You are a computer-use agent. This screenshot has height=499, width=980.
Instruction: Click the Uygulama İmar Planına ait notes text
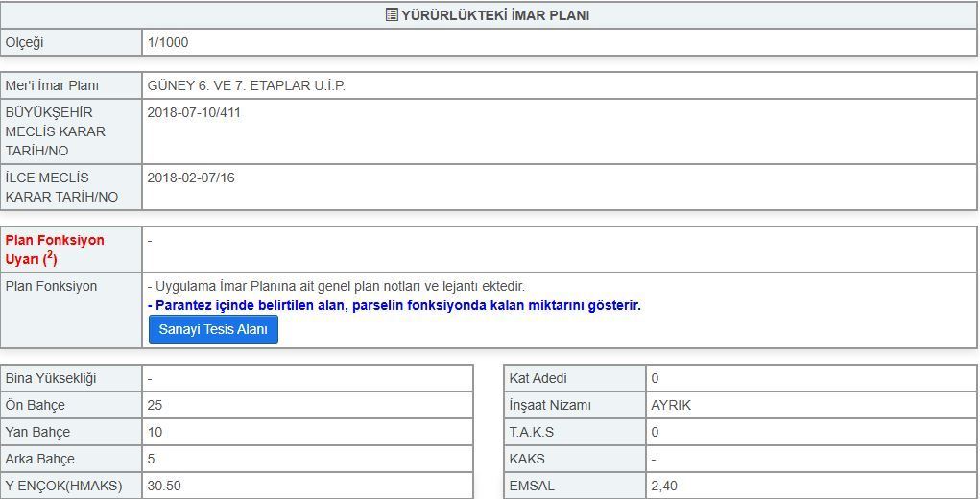point(336,286)
